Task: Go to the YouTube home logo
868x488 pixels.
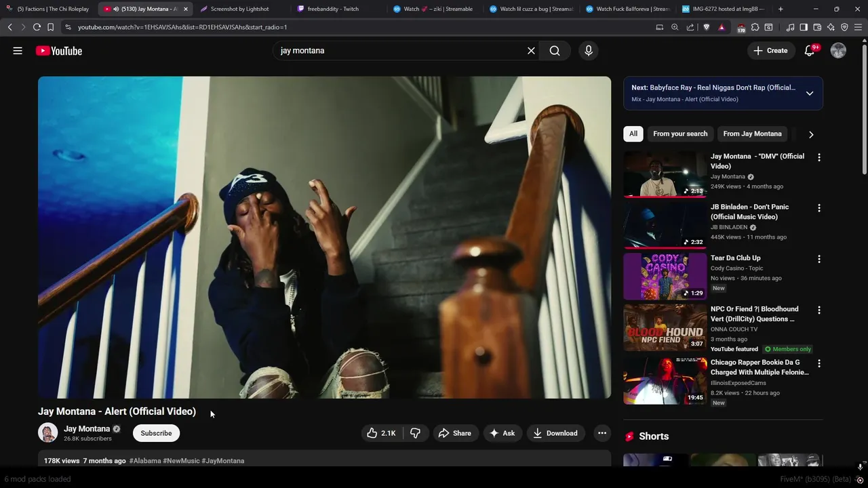Action: click(x=59, y=51)
